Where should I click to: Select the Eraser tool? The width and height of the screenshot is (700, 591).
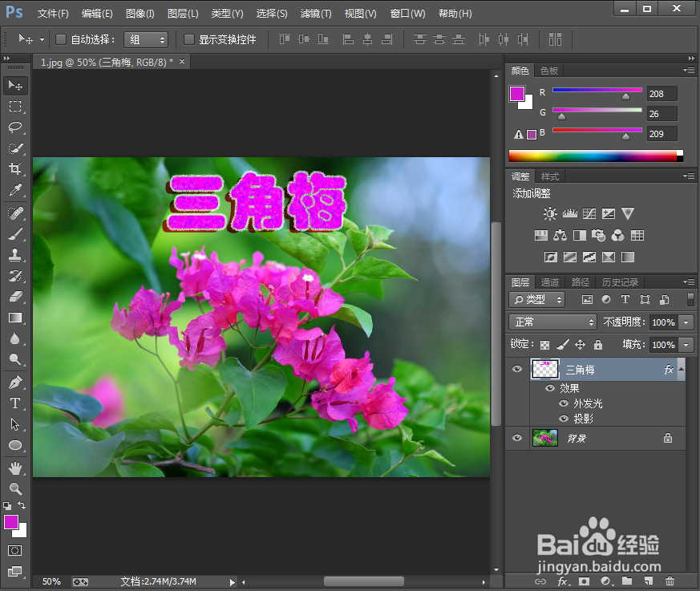pos(15,297)
